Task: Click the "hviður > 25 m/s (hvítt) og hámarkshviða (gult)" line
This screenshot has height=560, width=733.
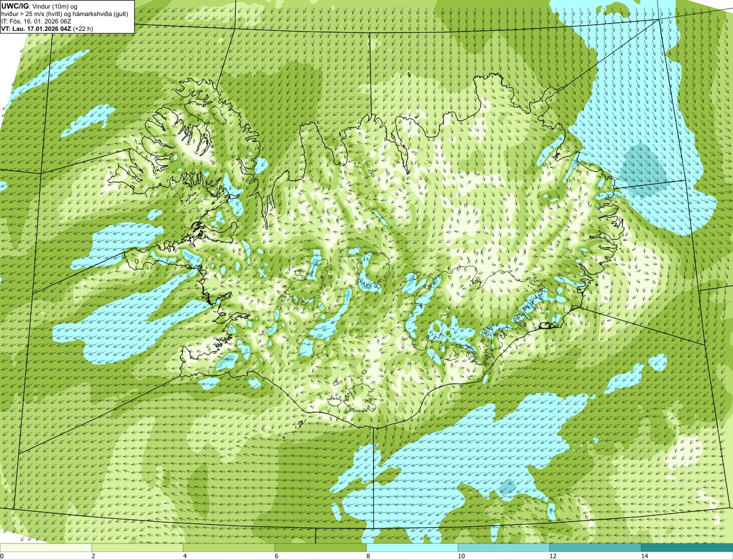Action: [65, 14]
